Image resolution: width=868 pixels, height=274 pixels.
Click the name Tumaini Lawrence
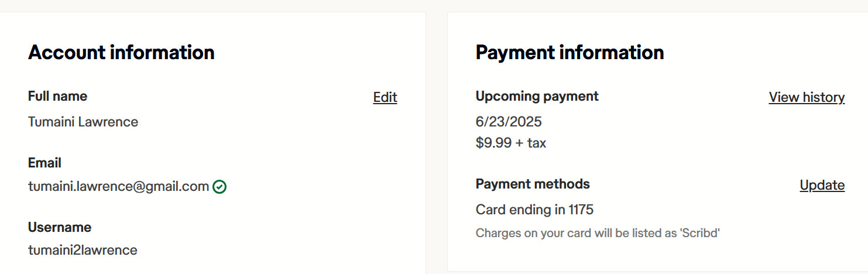[x=83, y=122]
